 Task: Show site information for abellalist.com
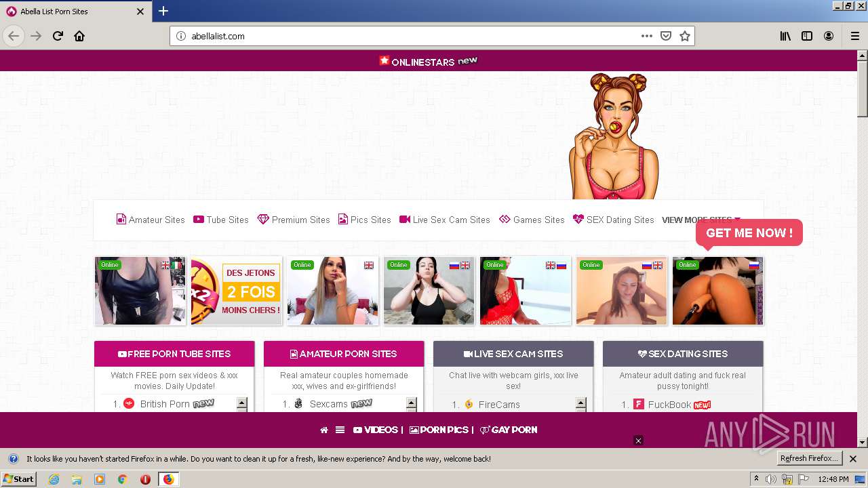[181, 36]
